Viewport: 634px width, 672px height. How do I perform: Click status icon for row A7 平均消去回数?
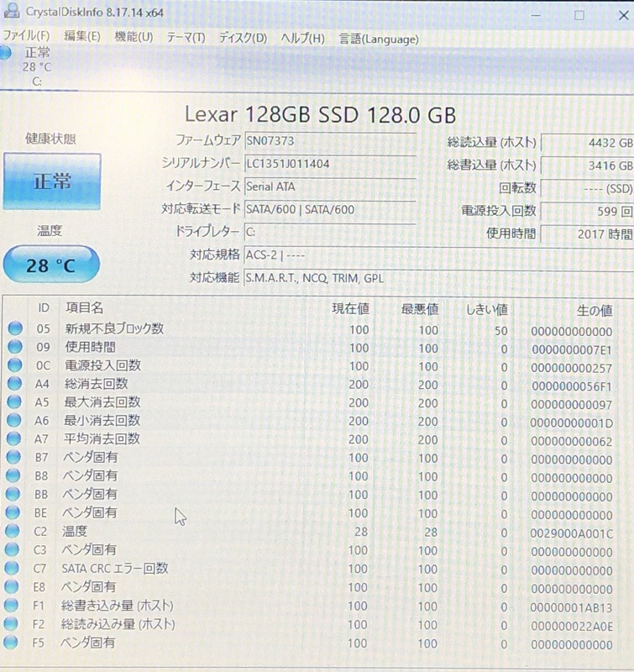(x=13, y=438)
